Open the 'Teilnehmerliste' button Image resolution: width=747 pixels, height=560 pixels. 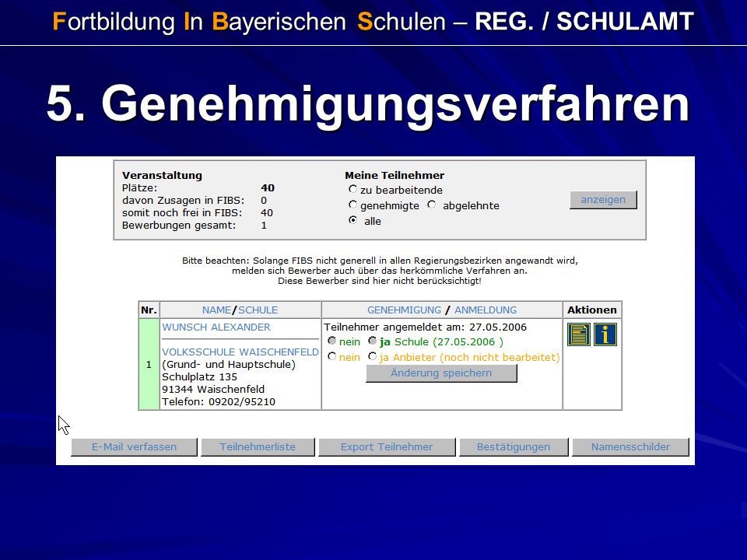click(x=258, y=447)
